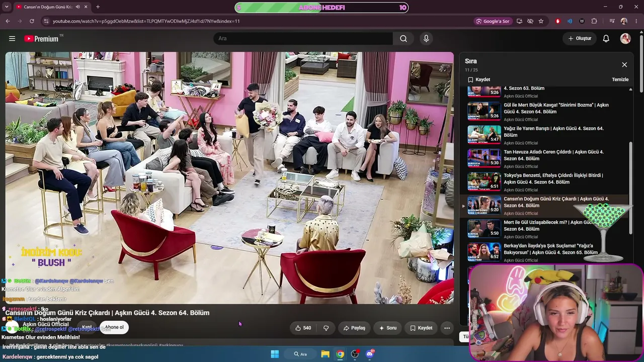Open the blue sound-wave extension
Image resolution: width=644 pixels, height=362 pixels.
click(570, 21)
